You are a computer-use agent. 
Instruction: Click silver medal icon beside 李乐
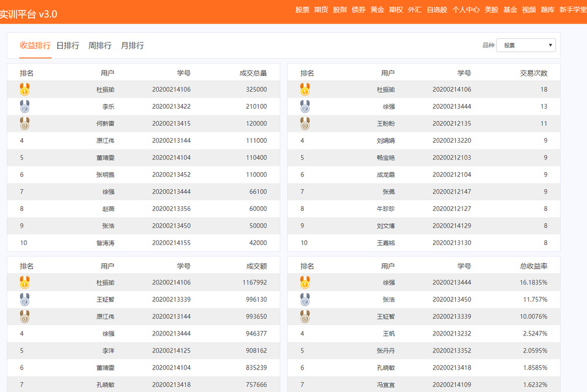[x=25, y=106]
